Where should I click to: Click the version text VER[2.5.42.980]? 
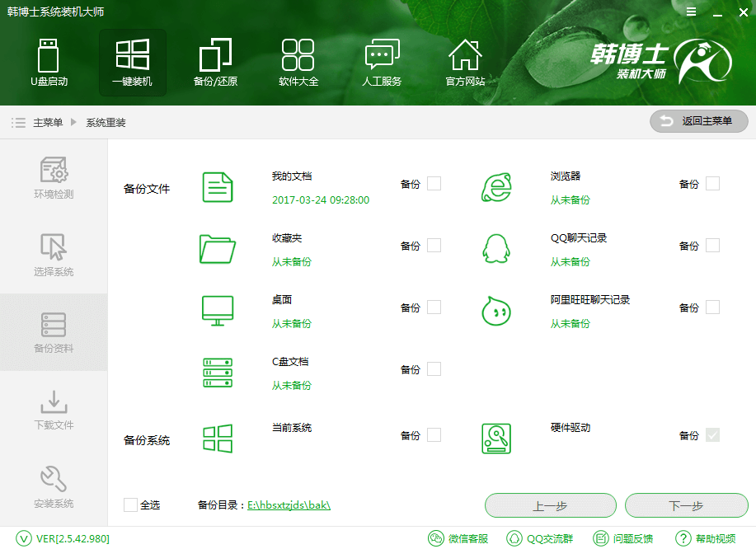click(x=73, y=538)
